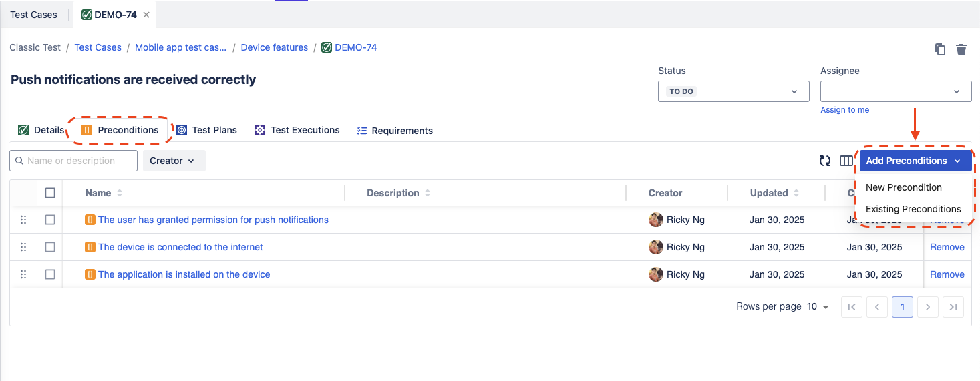The height and width of the screenshot is (381, 980).
Task: Open the Status dropdown showing TO DO
Action: [733, 91]
